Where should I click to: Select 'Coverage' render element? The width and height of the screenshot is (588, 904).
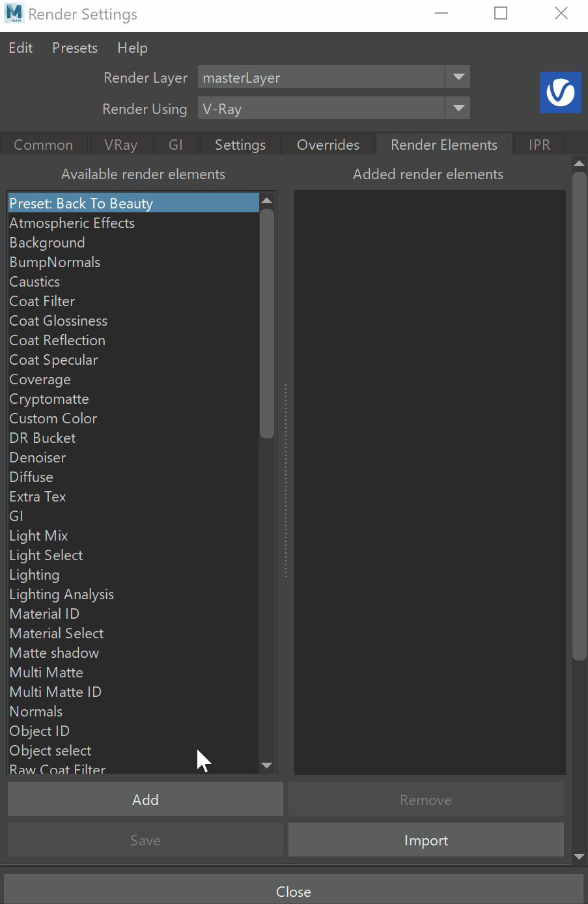[x=133, y=379]
